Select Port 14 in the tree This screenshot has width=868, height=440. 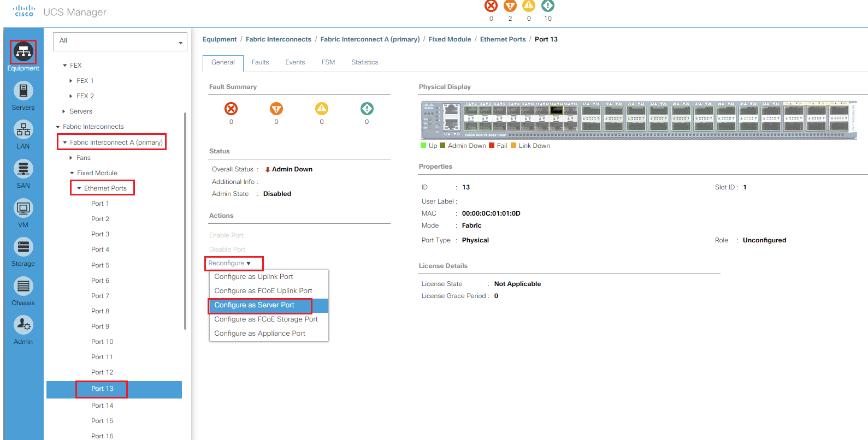click(102, 406)
